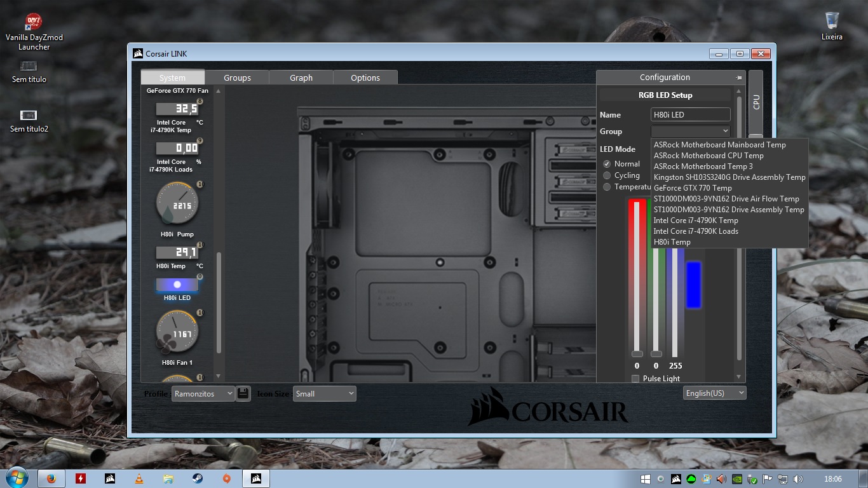Click the Corsair sails icon in system tray

point(676,479)
